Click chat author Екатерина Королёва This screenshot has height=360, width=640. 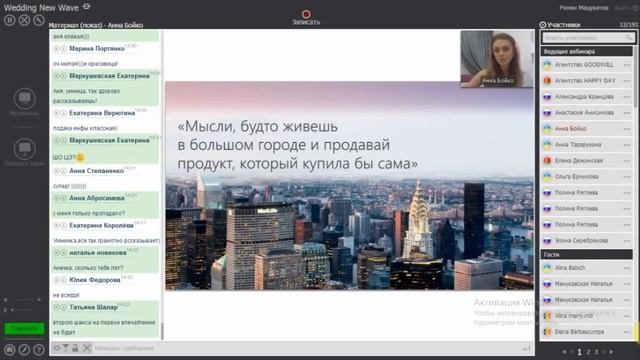[x=101, y=225]
